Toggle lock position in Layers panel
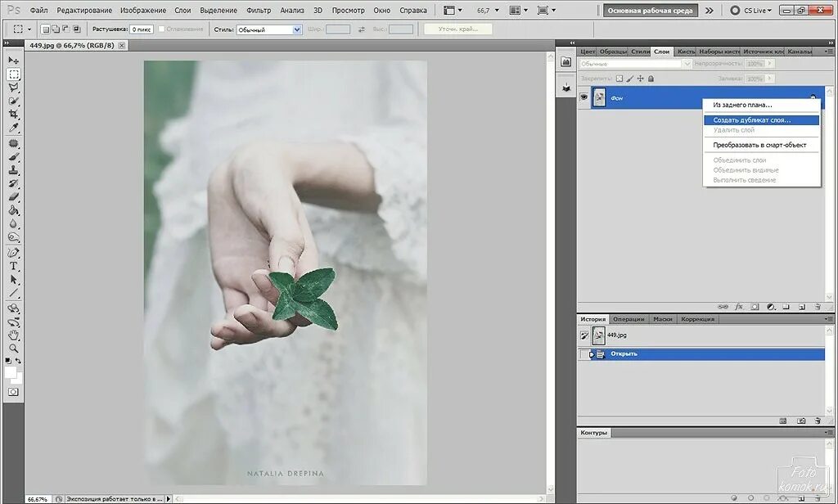The height and width of the screenshot is (504, 838). point(640,79)
